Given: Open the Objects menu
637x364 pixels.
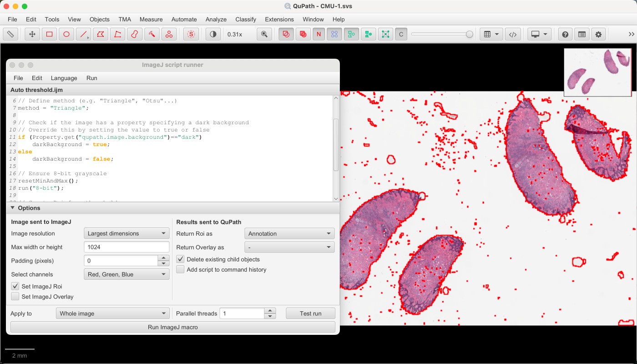Looking at the screenshot, I should coord(100,19).
